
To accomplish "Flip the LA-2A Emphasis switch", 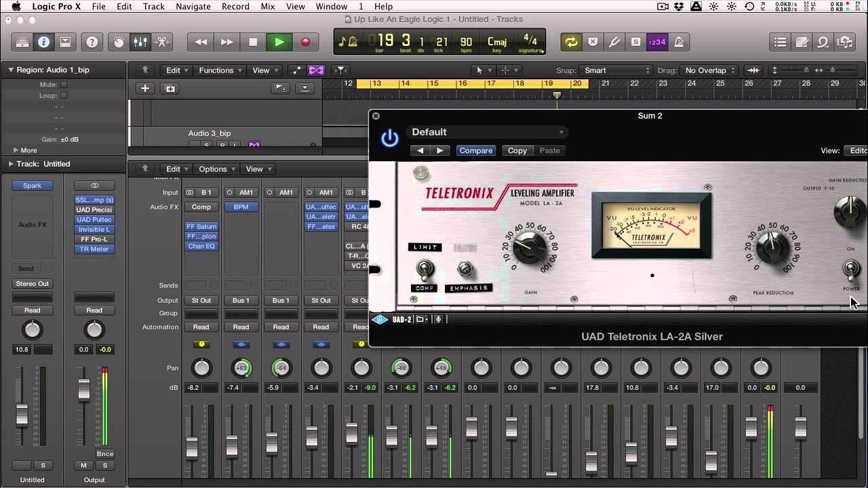I will coord(465,270).
